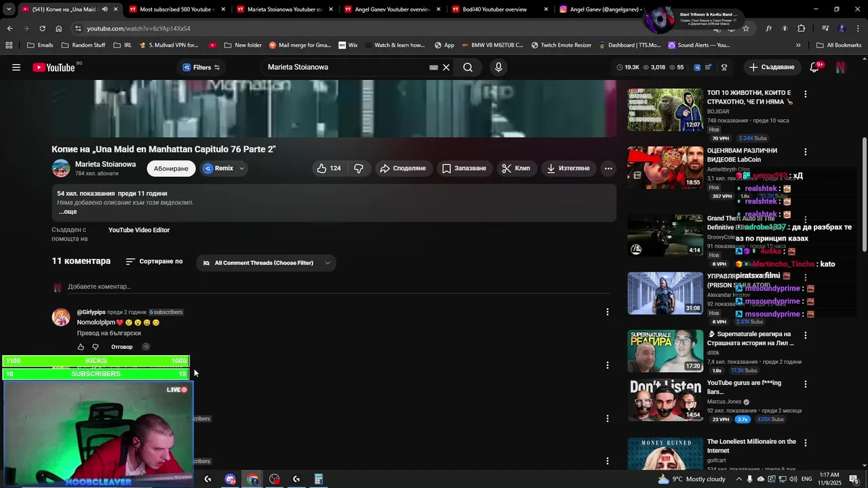This screenshot has height=488, width=868.
Task: Click the page vertical scrollbar thumb
Action: (864, 193)
